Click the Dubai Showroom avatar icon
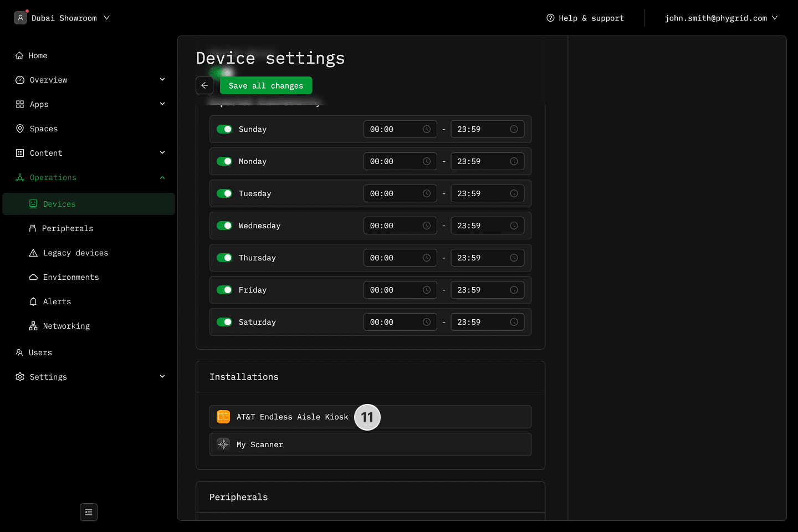This screenshot has height=532, width=798. point(21,18)
